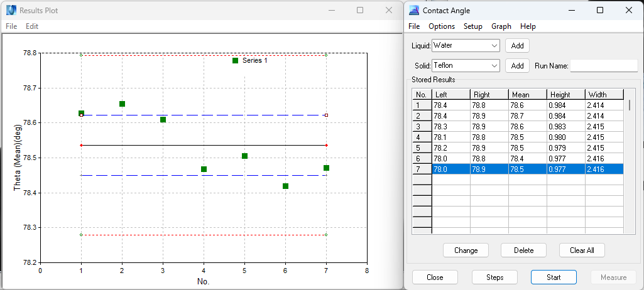644x290 pixels.
Task: Click the Contact Angle app icon
Action: (413, 10)
